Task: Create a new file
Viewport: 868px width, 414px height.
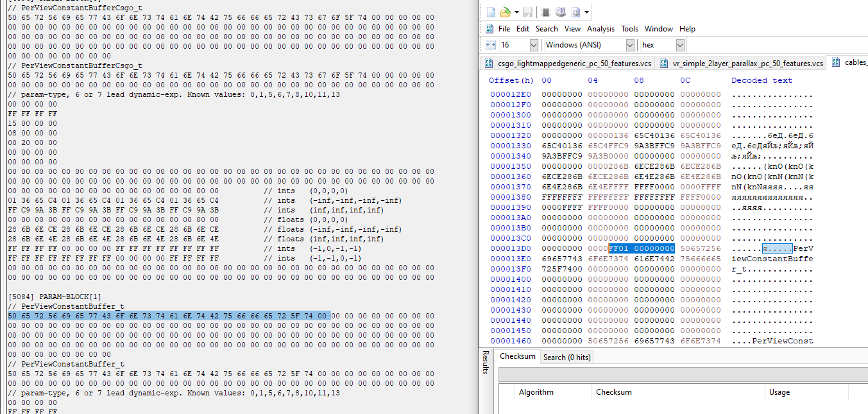Action: pos(491,11)
